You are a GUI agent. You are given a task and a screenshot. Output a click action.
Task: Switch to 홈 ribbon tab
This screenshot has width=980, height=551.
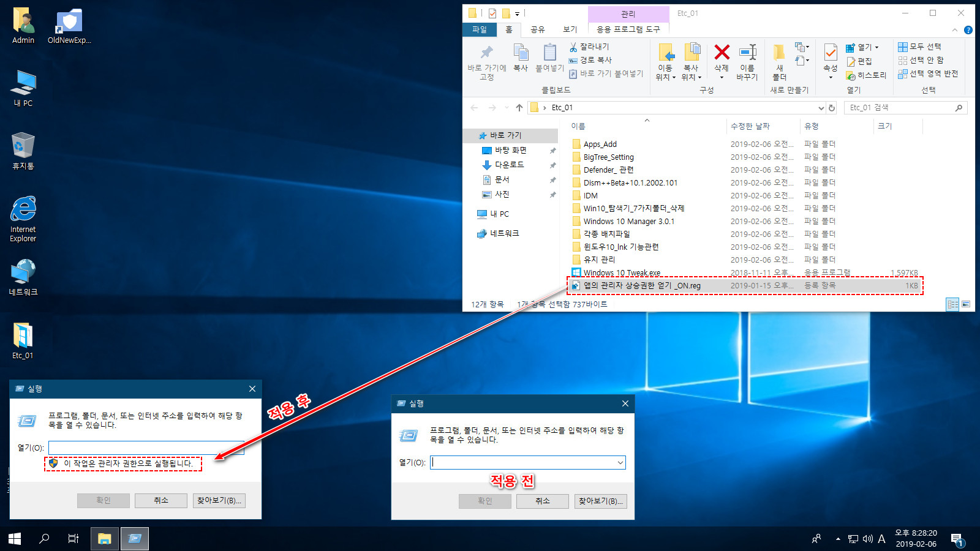(508, 29)
